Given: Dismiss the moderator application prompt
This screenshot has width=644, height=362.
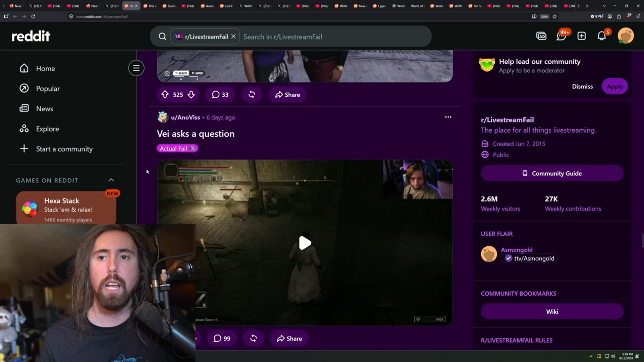Looking at the screenshot, I should (582, 86).
